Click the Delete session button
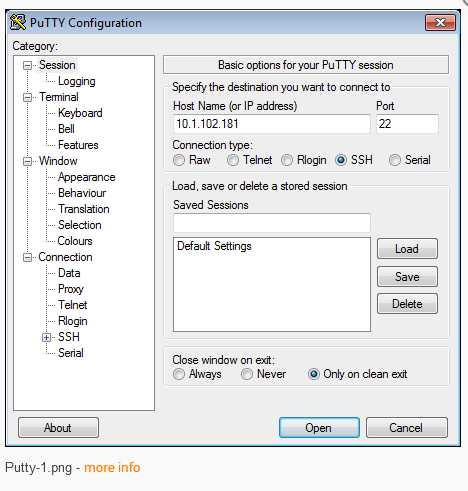 click(407, 304)
